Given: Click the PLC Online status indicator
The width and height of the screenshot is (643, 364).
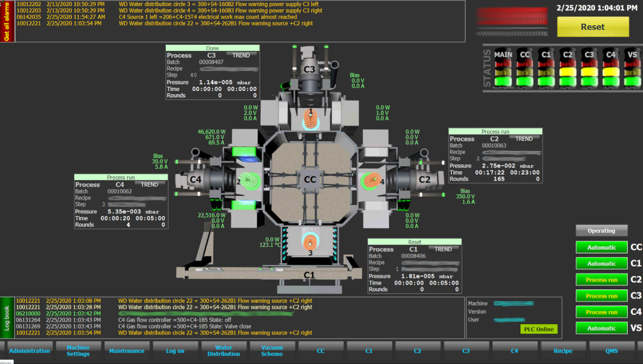Looking at the screenshot, I should tap(538, 329).
